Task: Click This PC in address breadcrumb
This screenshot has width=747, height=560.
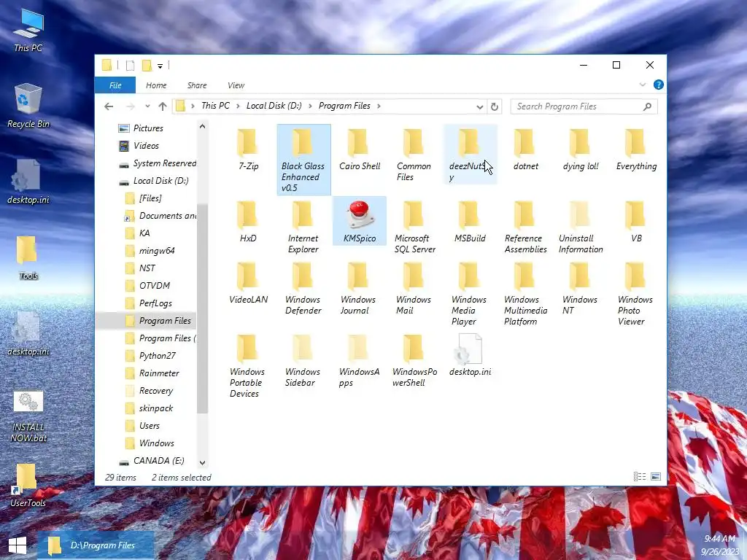Action: (x=215, y=106)
